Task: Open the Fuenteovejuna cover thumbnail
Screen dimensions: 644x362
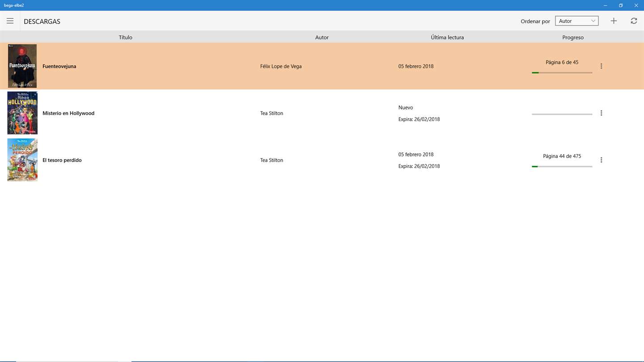Action: [x=22, y=66]
